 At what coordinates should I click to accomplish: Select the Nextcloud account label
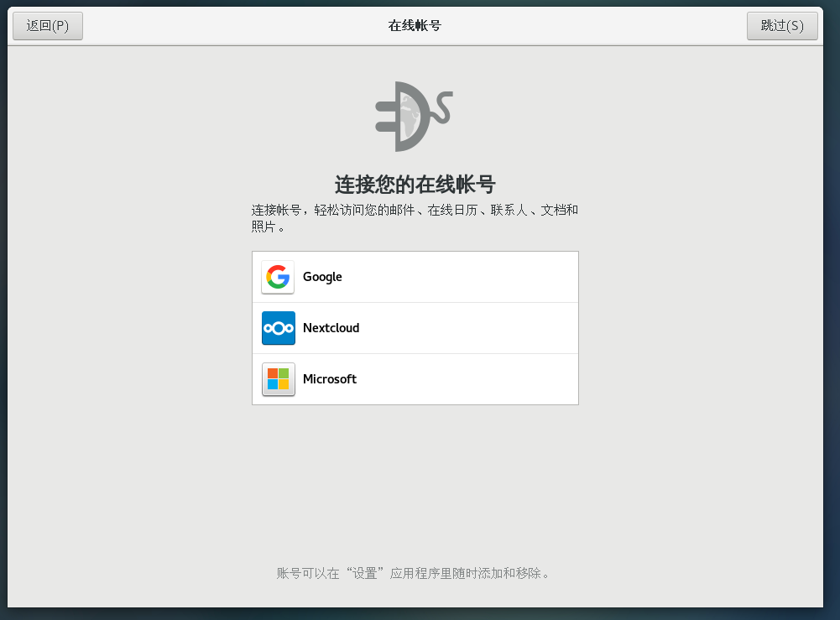coord(331,328)
